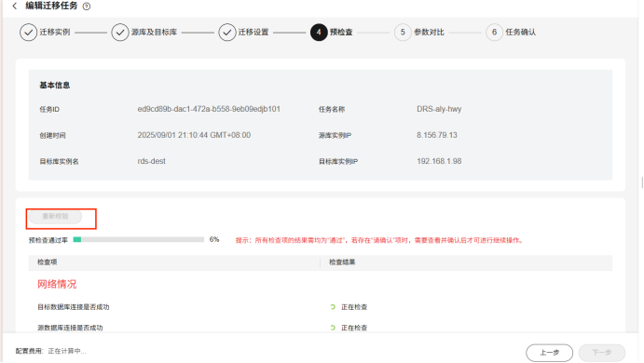Select step 5 circle for 参数对比

click(x=403, y=32)
